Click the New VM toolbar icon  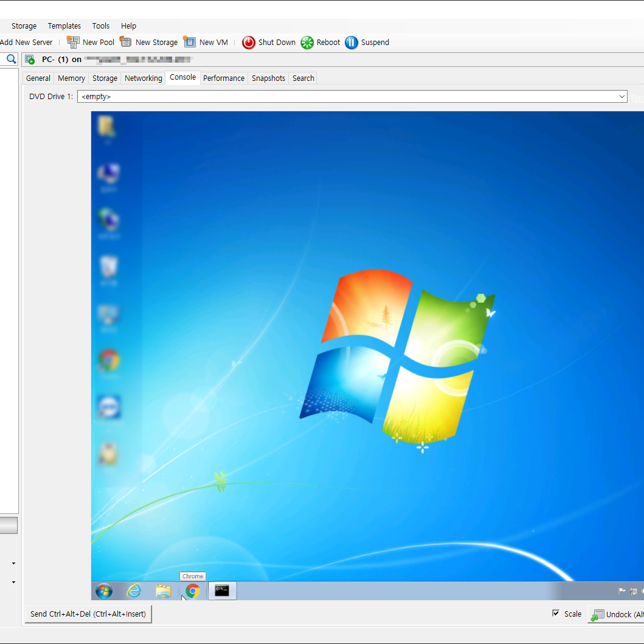point(189,42)
